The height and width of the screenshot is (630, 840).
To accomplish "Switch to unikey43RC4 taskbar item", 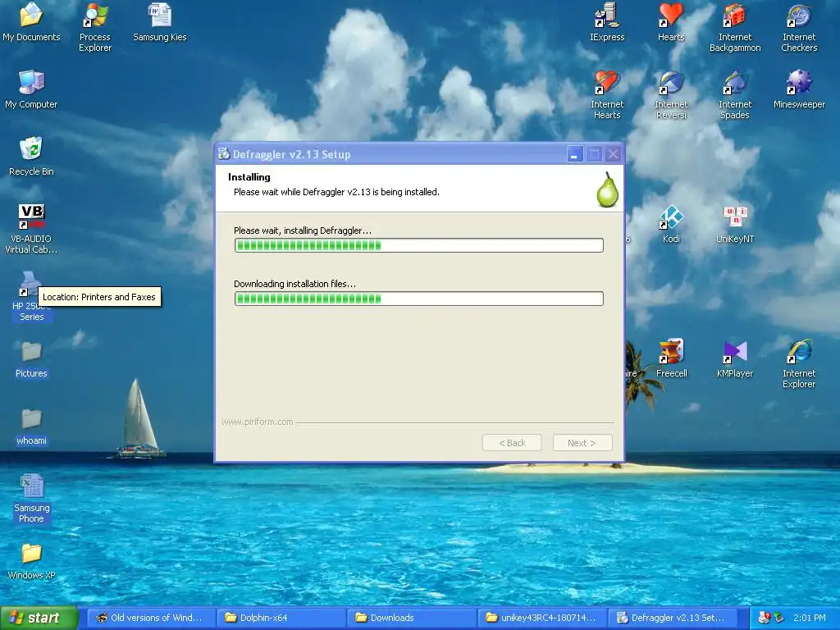I will coord(542,618).
